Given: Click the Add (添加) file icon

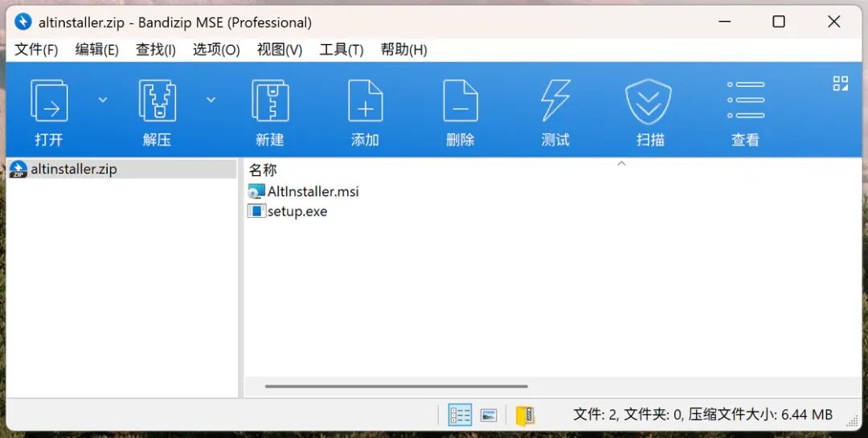Looking at the screenshot, I should click(365, 101).
